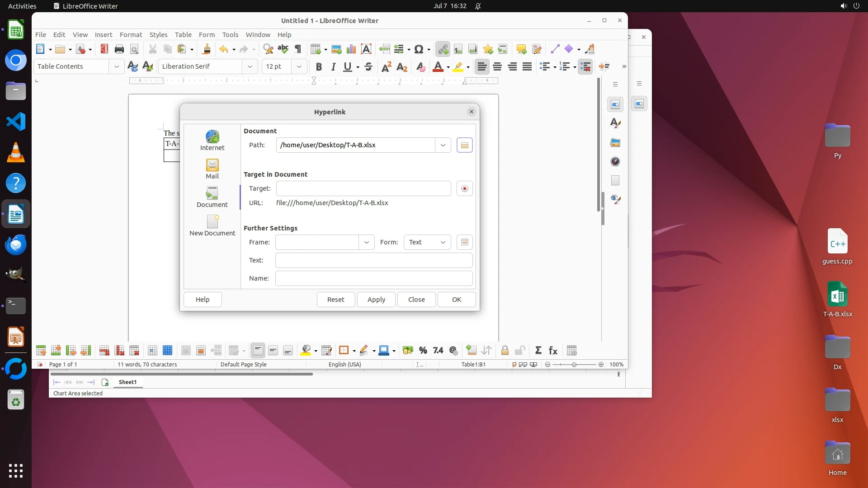
Task: Click the Events icon next to Form
Action: point(464,242)
